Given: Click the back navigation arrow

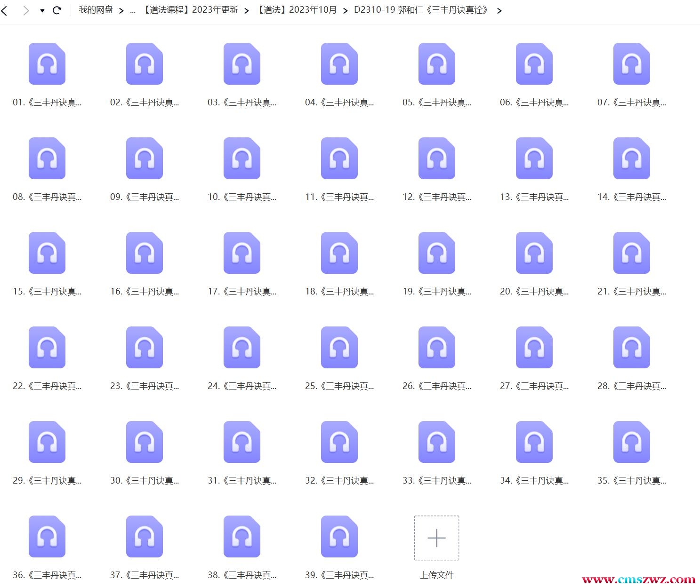Looking at the screenshot, I should click(5, 10).
